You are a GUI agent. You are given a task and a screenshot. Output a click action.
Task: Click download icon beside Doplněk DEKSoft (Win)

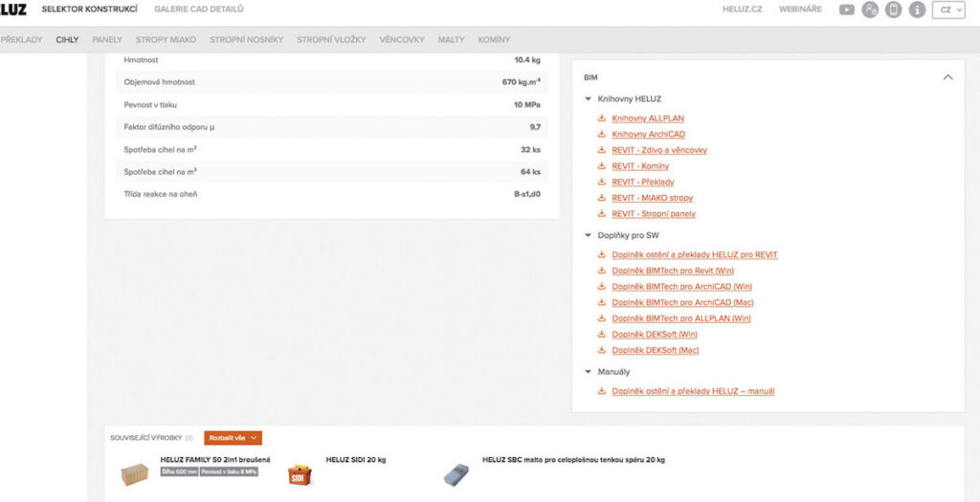coord(602,335)
